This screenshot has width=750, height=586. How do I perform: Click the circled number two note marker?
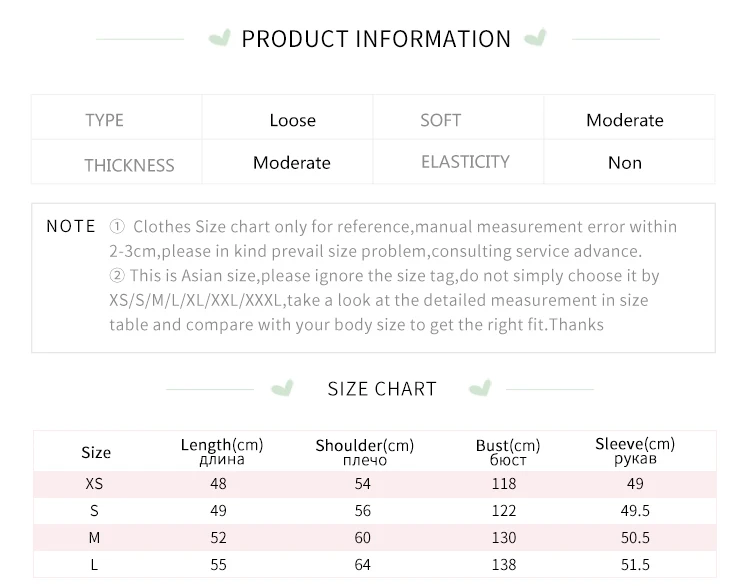(x=117, y=275)
